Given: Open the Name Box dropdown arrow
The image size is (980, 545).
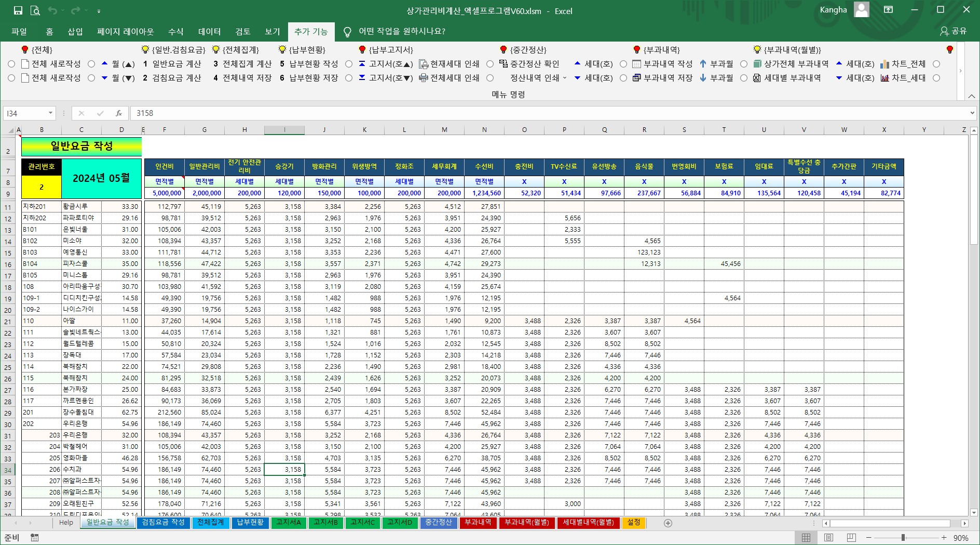Looking at the screenshot, I should [x=50, y=113].
